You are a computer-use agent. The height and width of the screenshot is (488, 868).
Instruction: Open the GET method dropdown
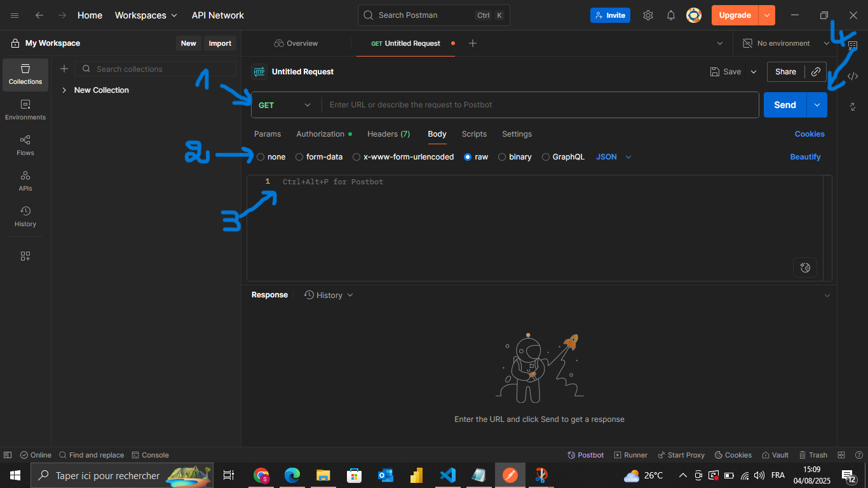tap(285, 105)
